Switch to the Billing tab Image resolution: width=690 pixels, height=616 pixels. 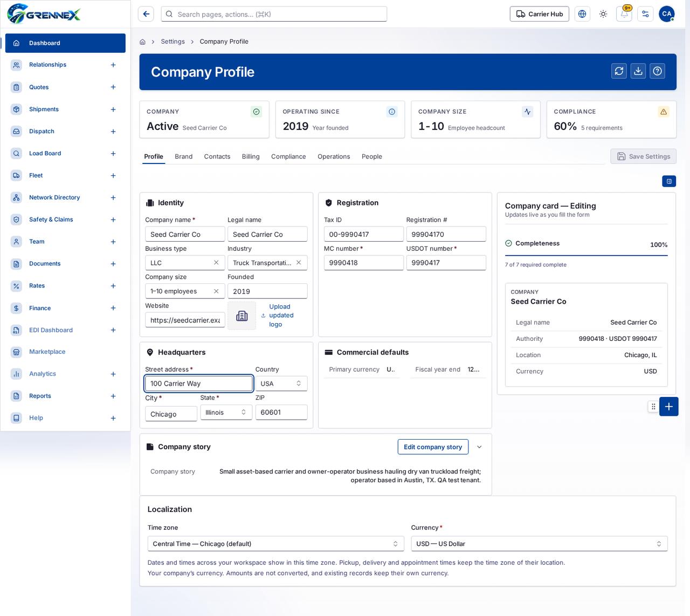point(251,156)
